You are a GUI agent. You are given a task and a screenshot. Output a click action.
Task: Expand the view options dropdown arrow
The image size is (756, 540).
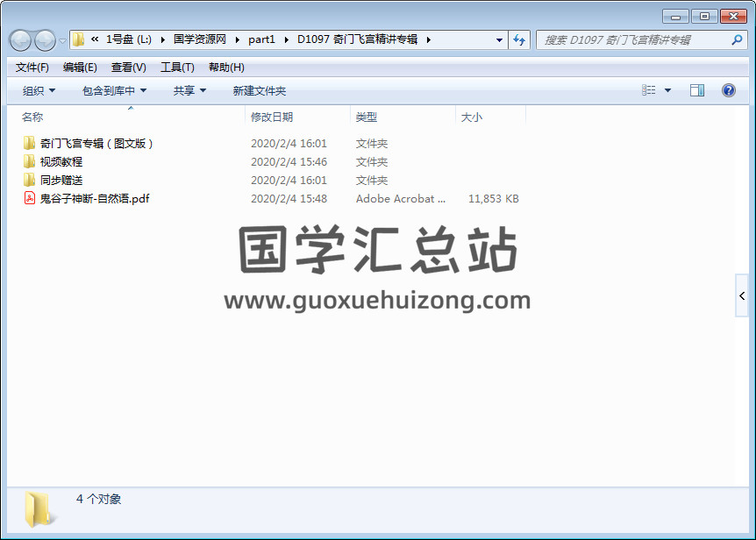point(667,90)
